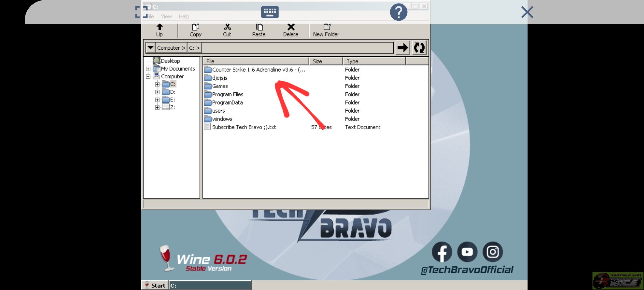Click the Up arrow toolbar icon
The height and width of the screenshot is (290, 644).
tap(159, 27)
